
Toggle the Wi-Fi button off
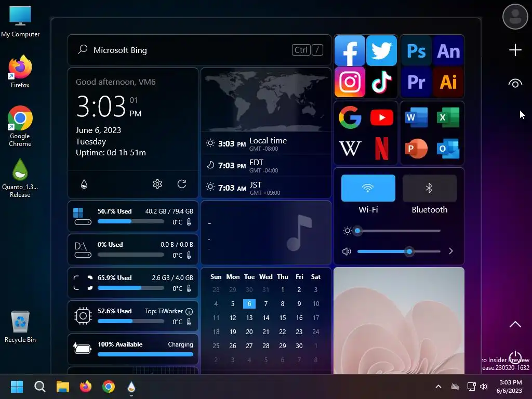click(x=368, y=188)
